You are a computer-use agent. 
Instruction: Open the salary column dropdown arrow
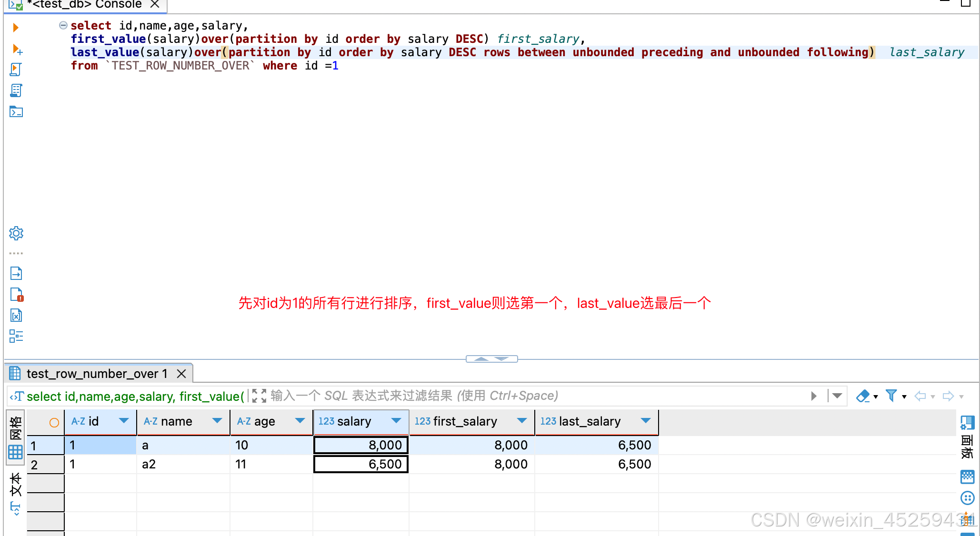click(396, 421)
